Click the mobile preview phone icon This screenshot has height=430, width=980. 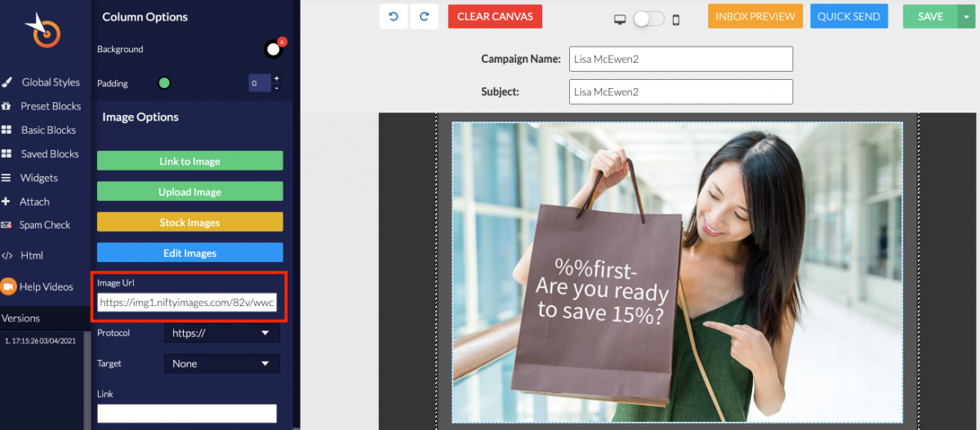tap(676, 20)
